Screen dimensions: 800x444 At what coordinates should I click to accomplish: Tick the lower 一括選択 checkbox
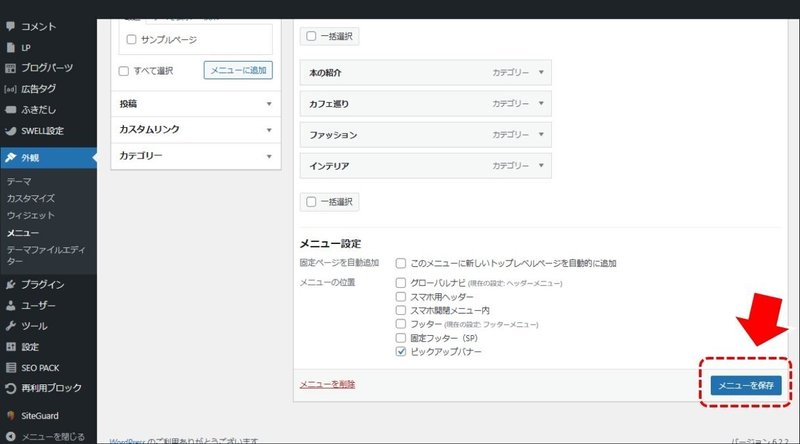click(311, 202)
